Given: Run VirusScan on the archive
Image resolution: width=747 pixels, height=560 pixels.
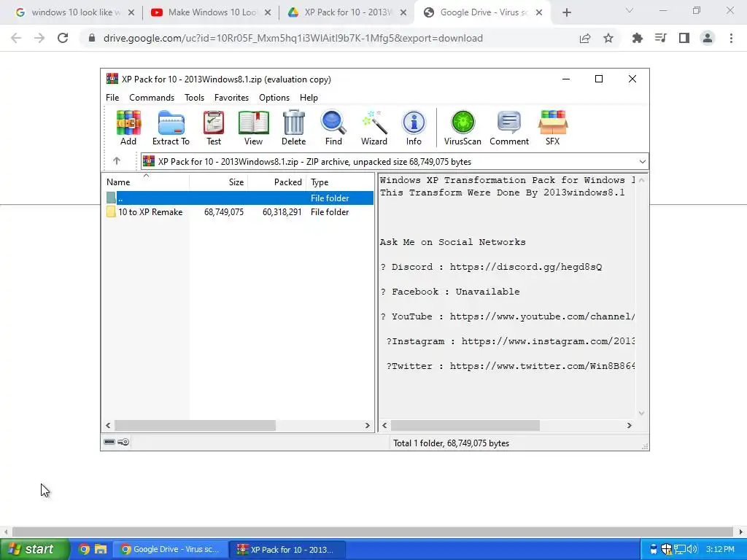Looking at the screenshot, I should click(x=462, y=128).
